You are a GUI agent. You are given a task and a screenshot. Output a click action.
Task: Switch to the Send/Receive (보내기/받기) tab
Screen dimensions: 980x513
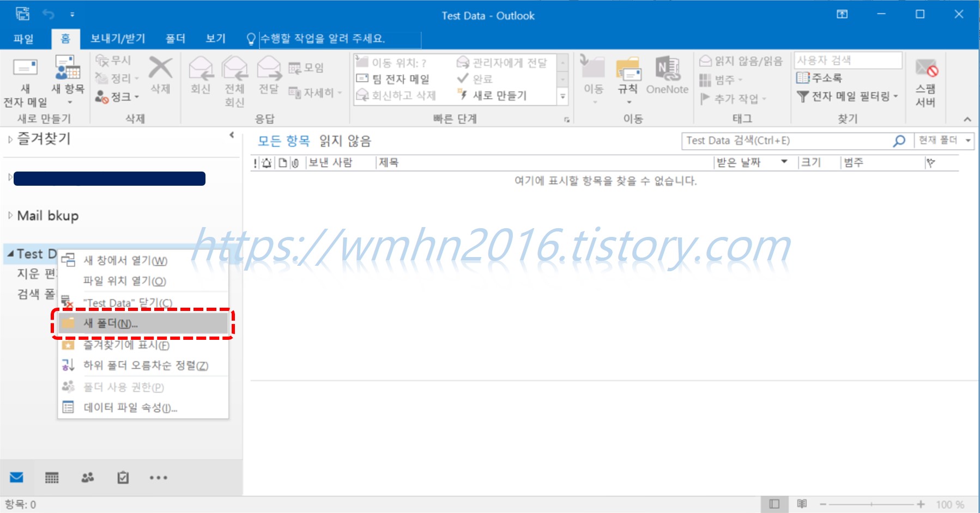(118, 39)
